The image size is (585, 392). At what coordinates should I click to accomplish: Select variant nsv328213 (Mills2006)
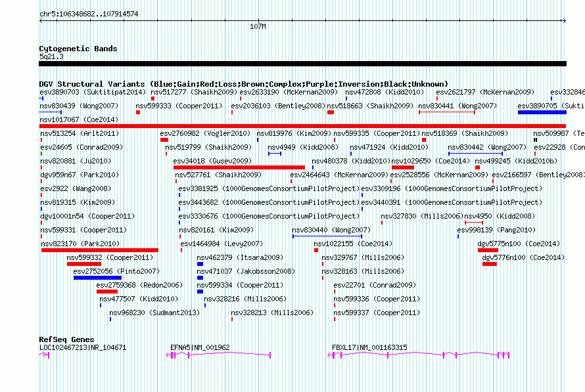272,313
